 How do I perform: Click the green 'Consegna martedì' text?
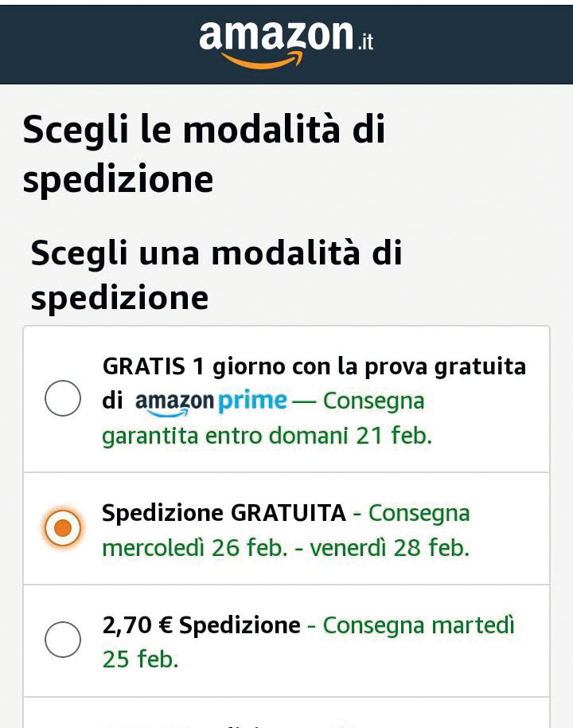pos(419,625)
